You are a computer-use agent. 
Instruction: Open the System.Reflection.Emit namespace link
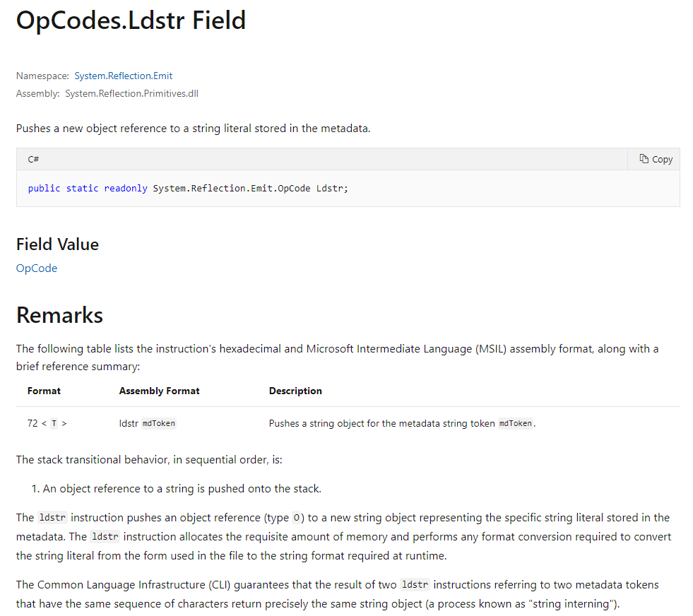[x=124, y=76]
